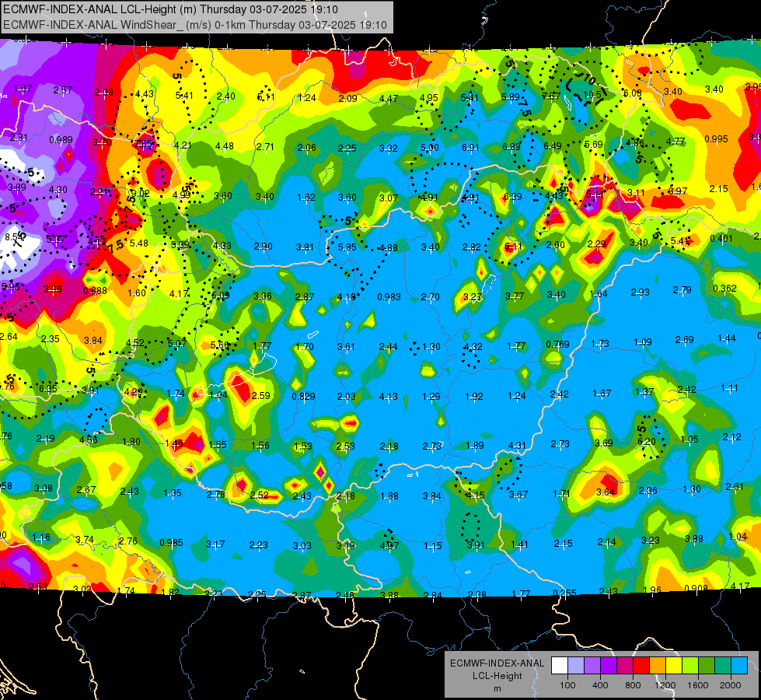Click the wind shear value 0.888
This screenshot has width=761, height=700.
95,291
